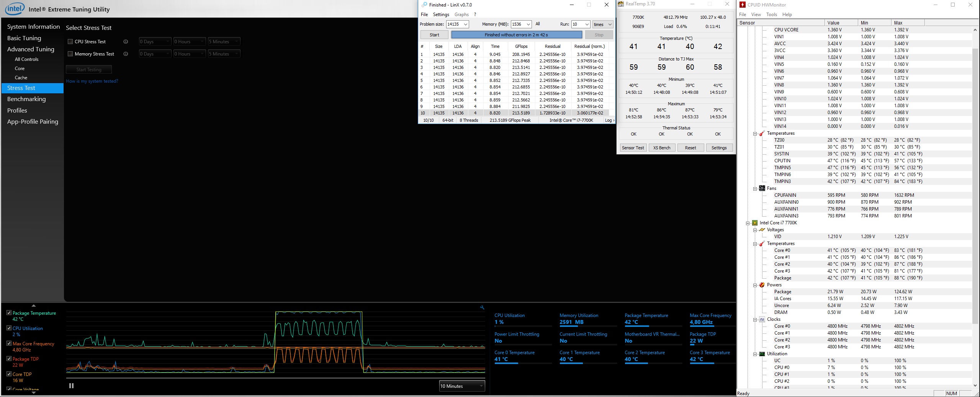Open the LinX Graphs menu
This screenshot has width=980, height=397.
pos(461,15)
